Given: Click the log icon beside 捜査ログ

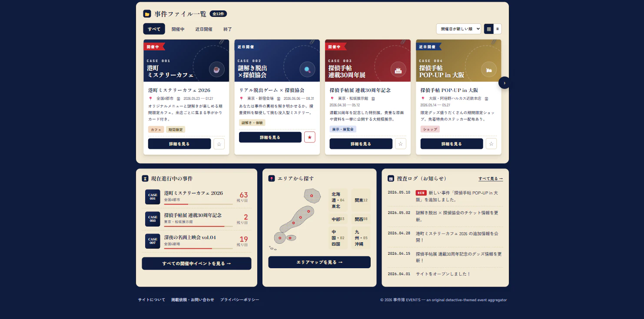Looking at the screenshot, I should (x=391, y=178).
